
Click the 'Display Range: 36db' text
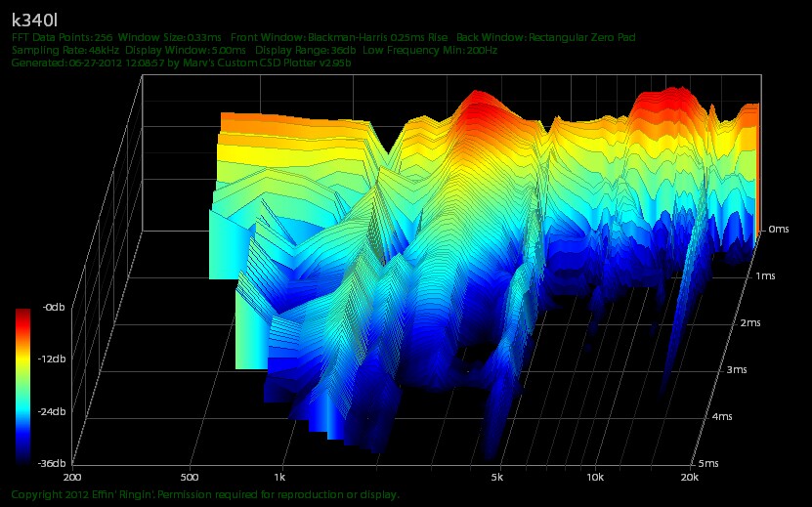coord(306,50)
